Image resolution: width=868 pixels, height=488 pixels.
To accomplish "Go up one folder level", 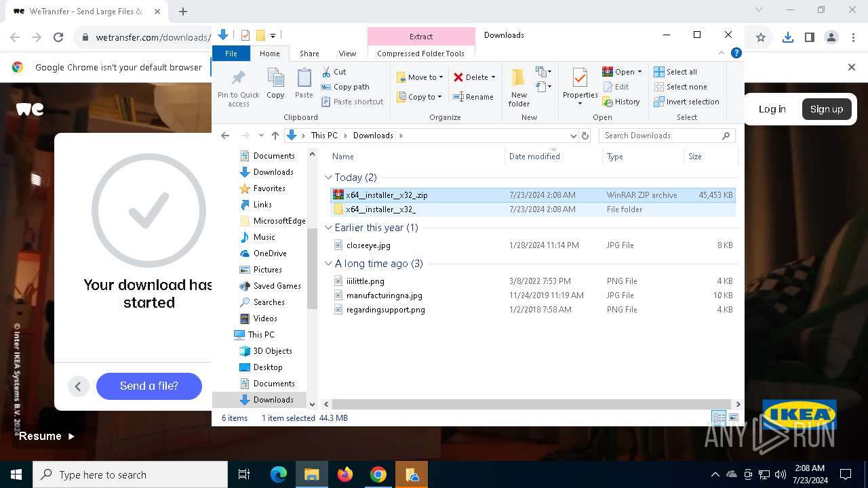I will [x=275, y=136].
